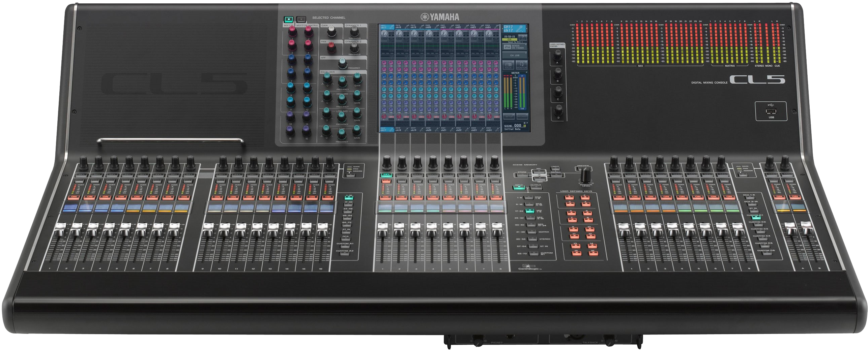Select the 41-48 / MATRIX Centralogic bank key
Image resolution: width=868 pixels, height=350 pixels.
tap(532, 232)
